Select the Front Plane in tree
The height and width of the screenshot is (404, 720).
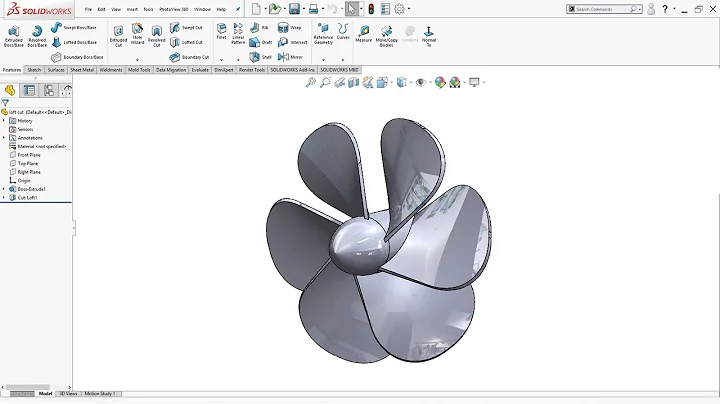[x=29, y=155]
